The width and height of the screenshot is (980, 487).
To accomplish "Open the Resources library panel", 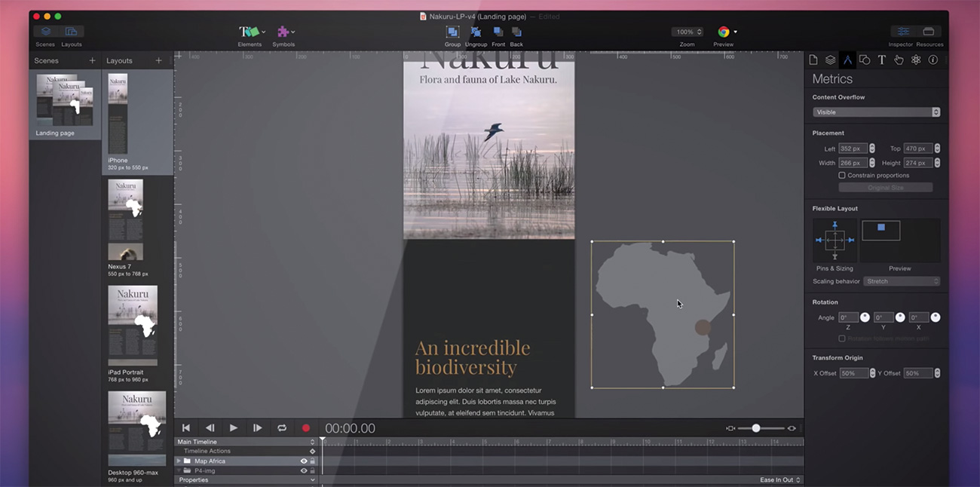I will [x=929, y=32].
